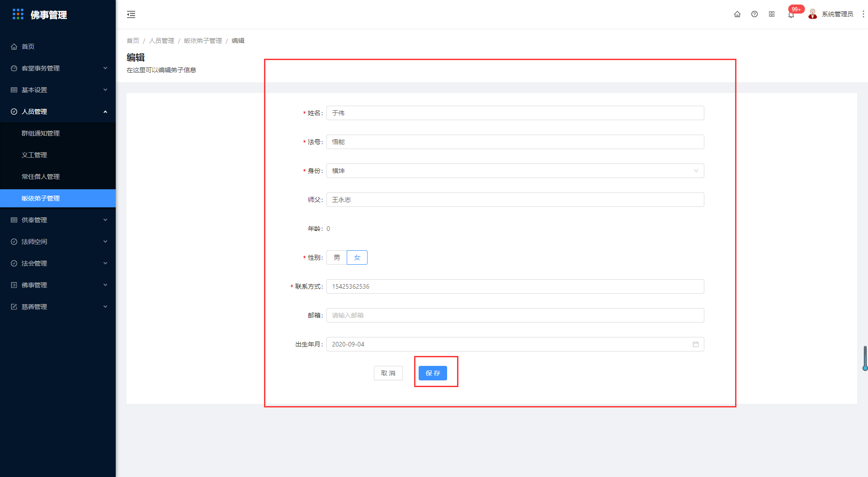
Task: Expand 法师空间 submenu chevron
Action: pos(105,242)
